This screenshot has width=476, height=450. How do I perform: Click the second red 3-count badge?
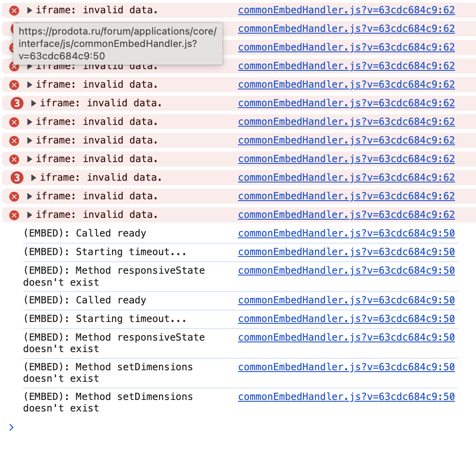[17, 178]
